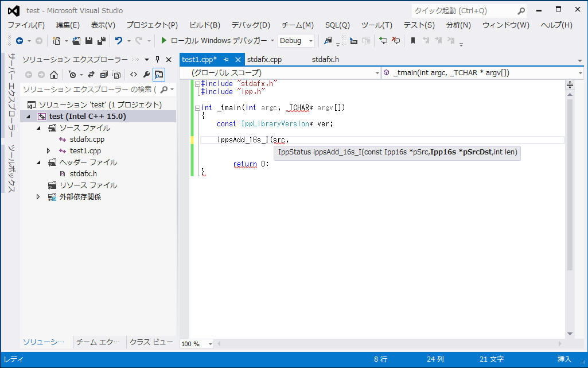Collapse the #include outlining region
The height and width of the screenshot is (368, 588).
coord(197,84)
